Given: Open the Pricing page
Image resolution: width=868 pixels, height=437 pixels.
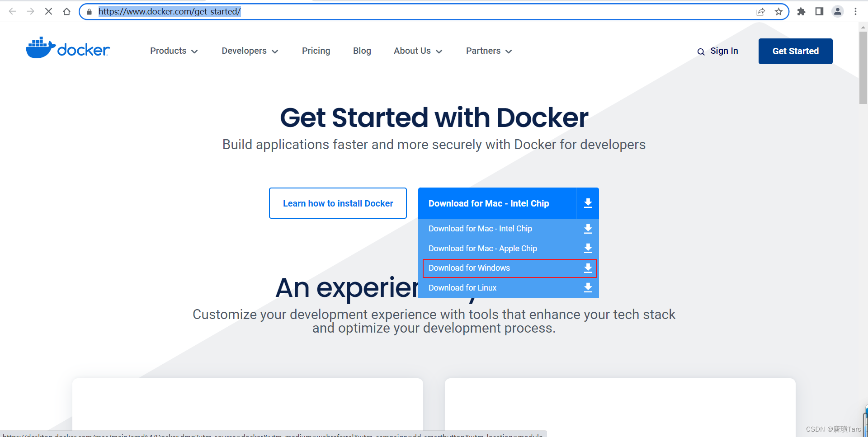Looking at the screenshot, I should tap(316, 51).
